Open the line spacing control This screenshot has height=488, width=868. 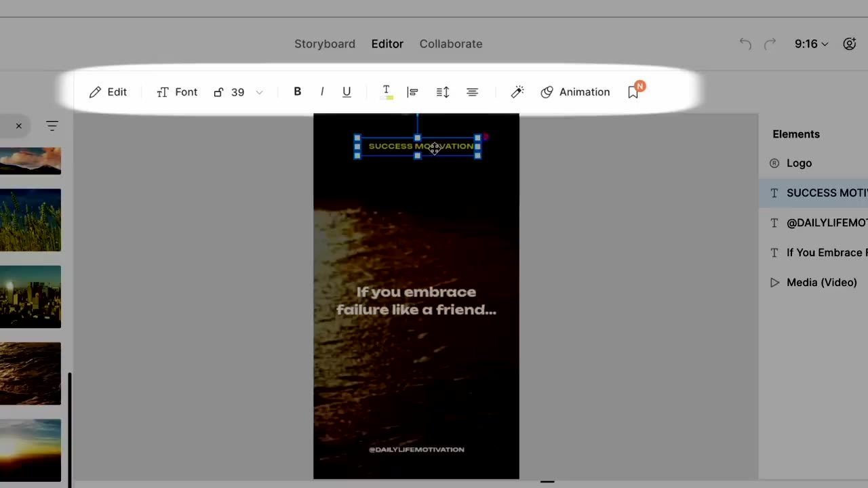click(x=443, y=92)
